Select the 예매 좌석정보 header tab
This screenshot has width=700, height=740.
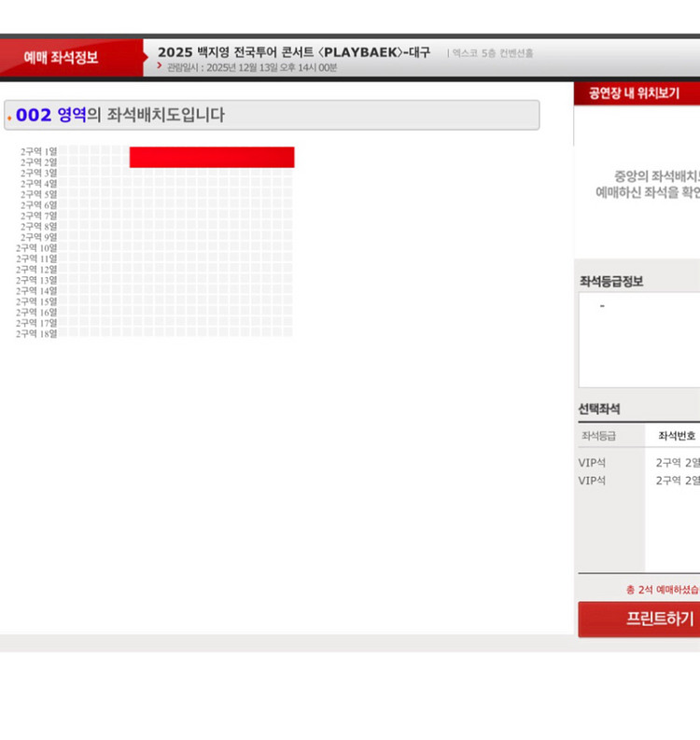[62, 57]
